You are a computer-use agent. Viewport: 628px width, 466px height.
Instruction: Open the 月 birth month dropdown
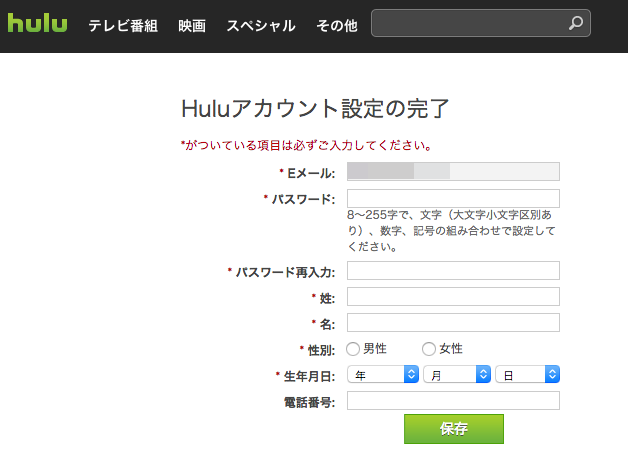(457, 374)
